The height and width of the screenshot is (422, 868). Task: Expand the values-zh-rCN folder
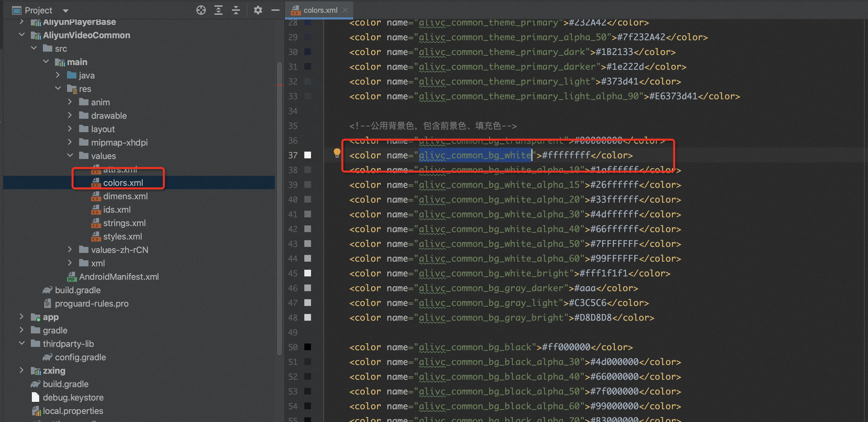[70, 249]
